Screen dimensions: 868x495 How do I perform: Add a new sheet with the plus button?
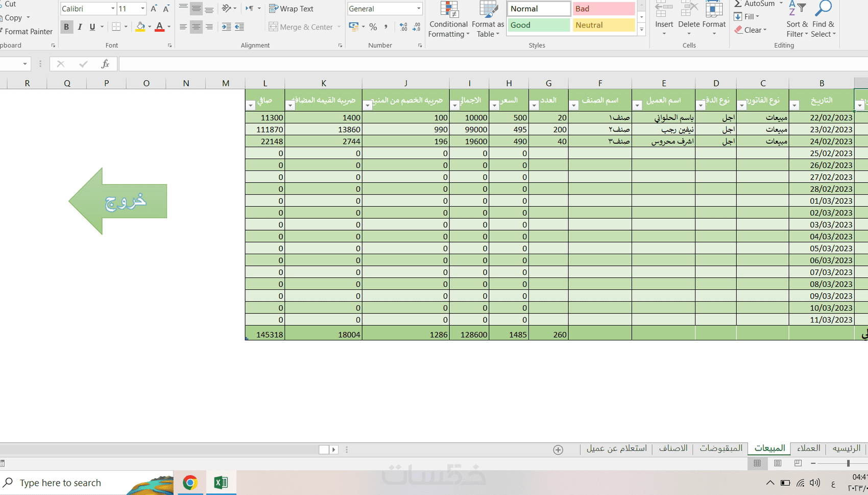[558, 450]
